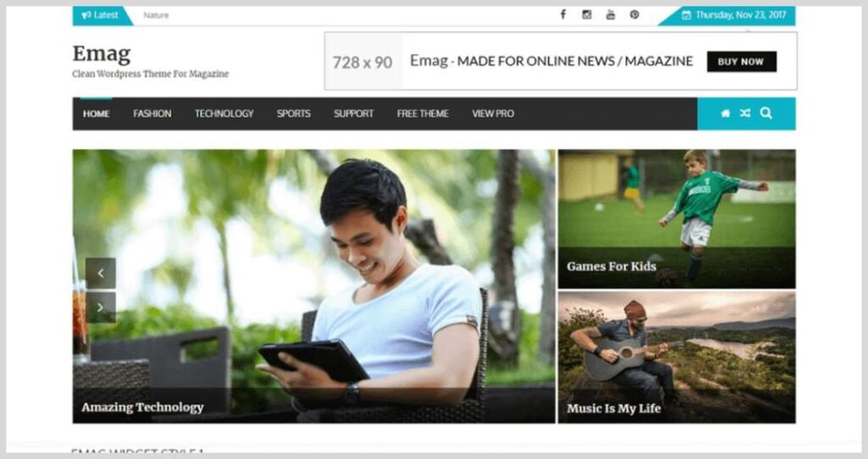Screen dimensions: 868x459
Task: Click the Clean Wordpress Theme tagline
Action: [x=151, y=75]
